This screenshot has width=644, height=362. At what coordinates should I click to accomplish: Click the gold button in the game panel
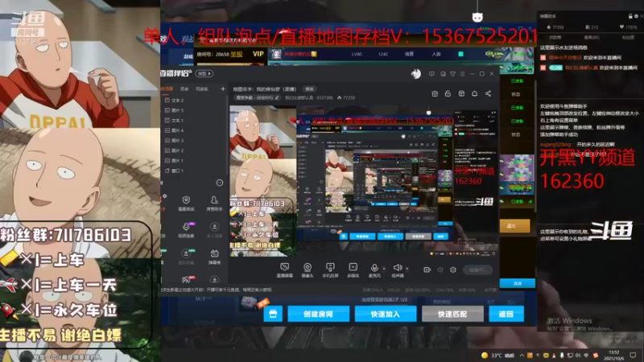[514, 226]
